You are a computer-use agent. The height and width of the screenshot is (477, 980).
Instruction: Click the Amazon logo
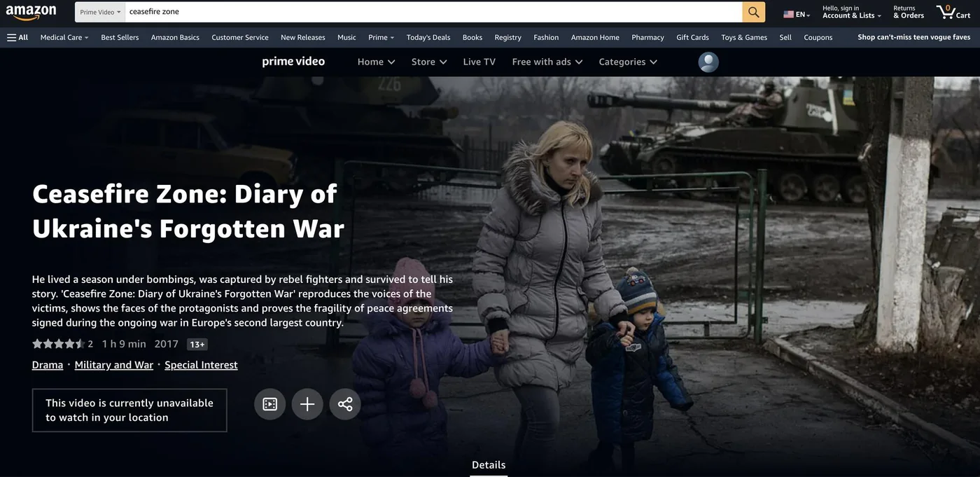tap(31, 13)
